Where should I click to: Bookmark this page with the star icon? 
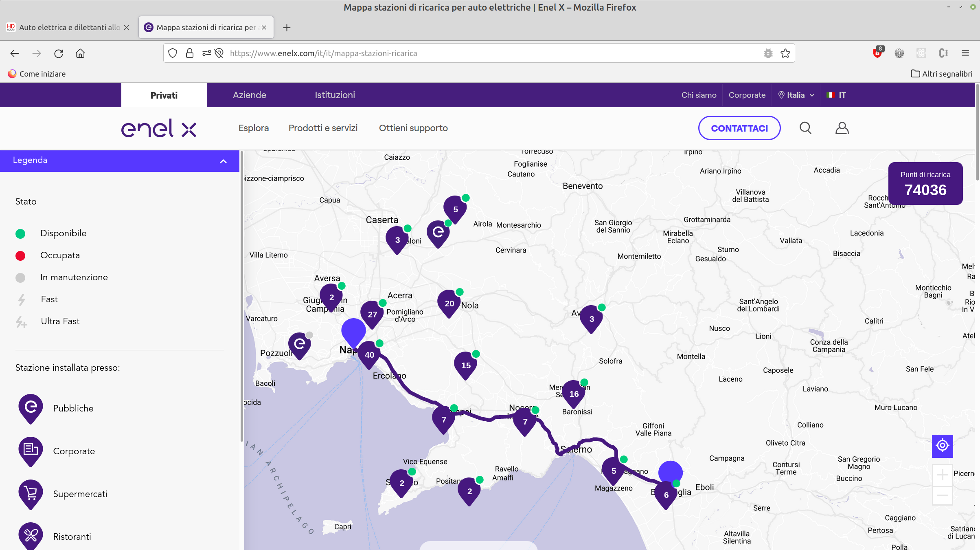pyautogui.click(x=785, y=53)
